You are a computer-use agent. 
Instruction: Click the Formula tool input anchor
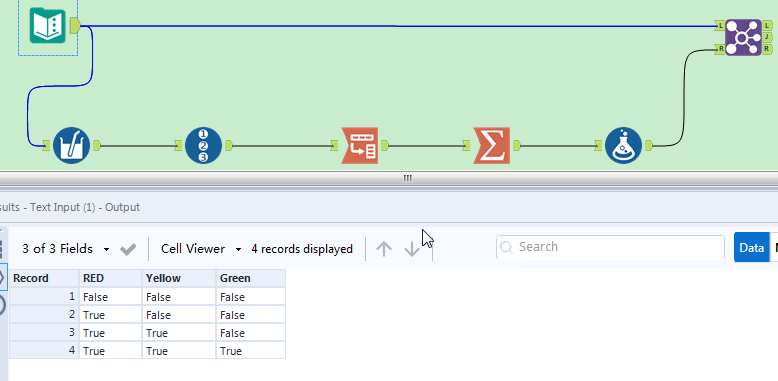(x=599, y=145)
